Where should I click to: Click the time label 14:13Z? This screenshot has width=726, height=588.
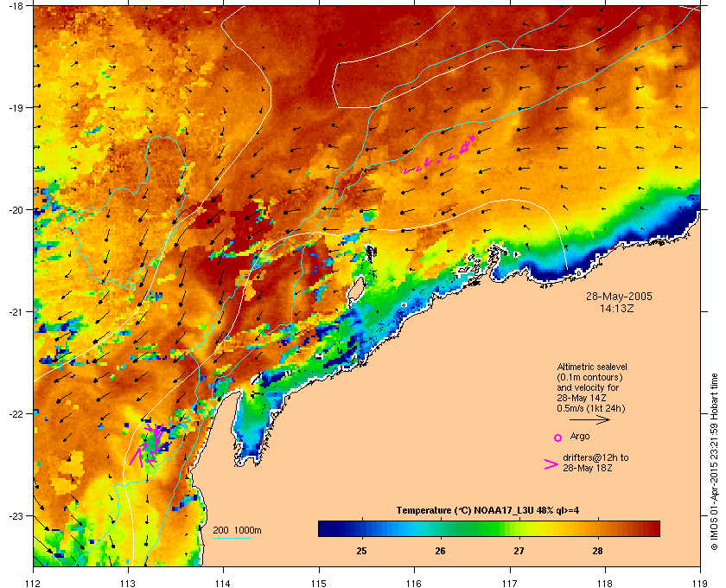pyautogui.click(x=617, y=308)
